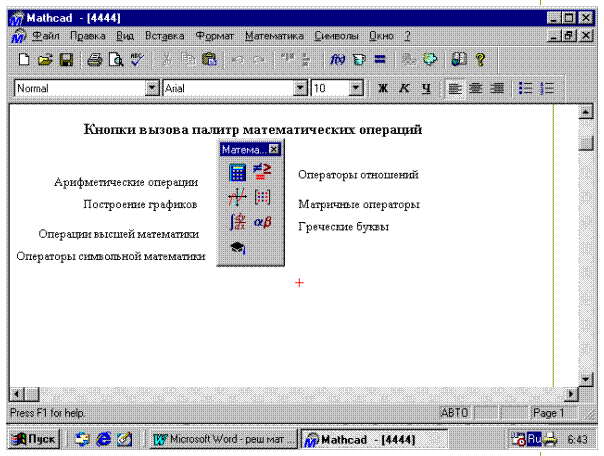Open the Greek letters palette
This screenshot has height=456, width=604.
pos(263,222)
